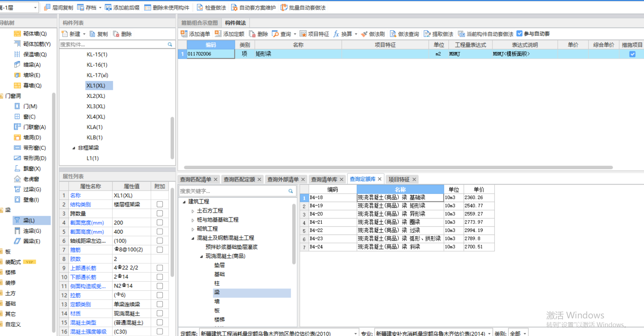Click 删除未使用构件 icon
This screenshot has height=336, width=644.
147,7
